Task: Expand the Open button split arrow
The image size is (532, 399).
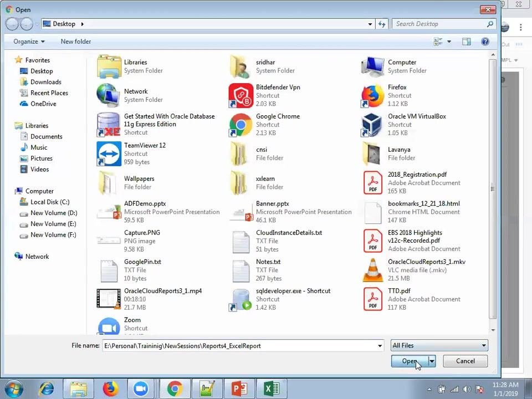Action: click(x=432, y=361)
